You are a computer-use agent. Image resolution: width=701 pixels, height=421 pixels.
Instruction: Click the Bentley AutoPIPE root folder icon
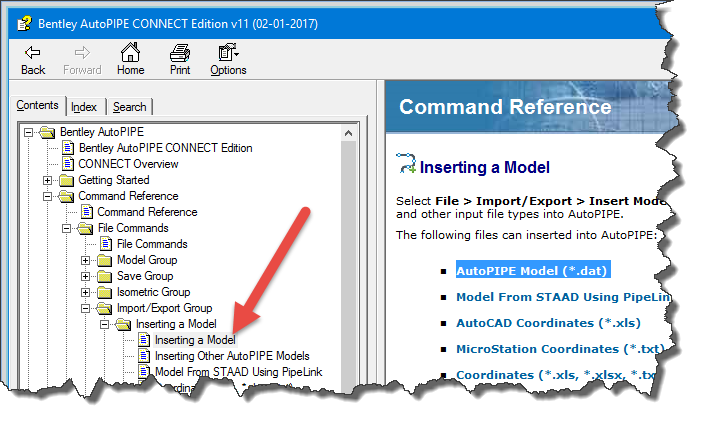[47, 132]
